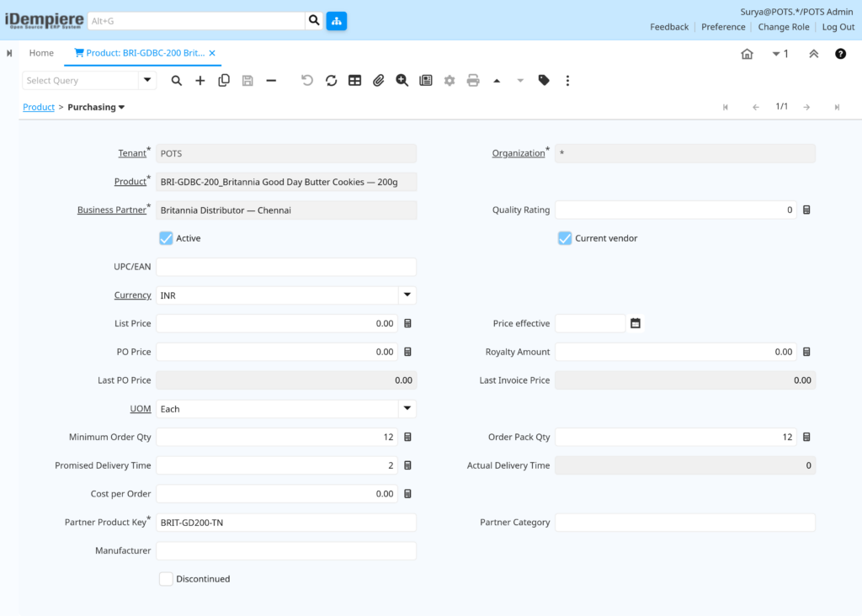Open the Report icon in toolbar
The image size is (862, 616).
(x=425, y=81)
